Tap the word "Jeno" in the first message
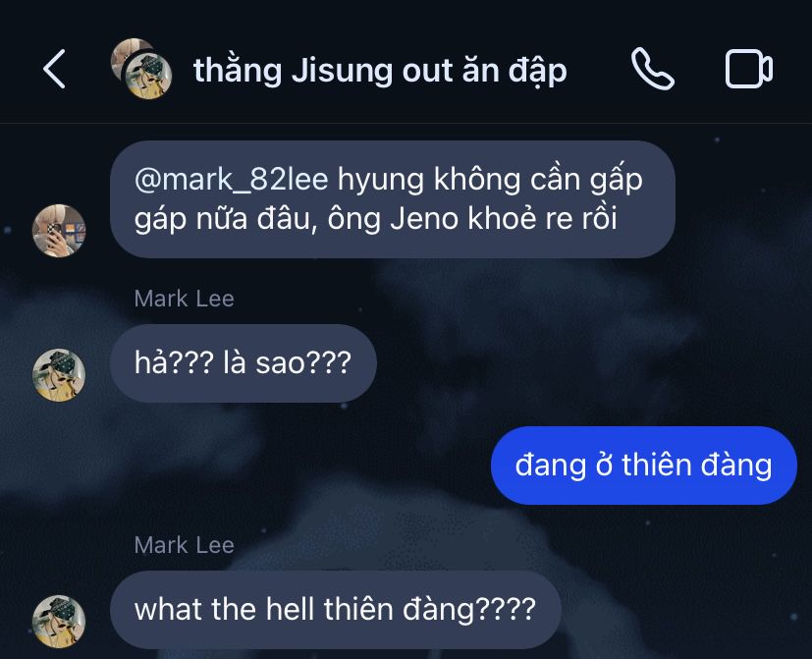 pos(424,219)
